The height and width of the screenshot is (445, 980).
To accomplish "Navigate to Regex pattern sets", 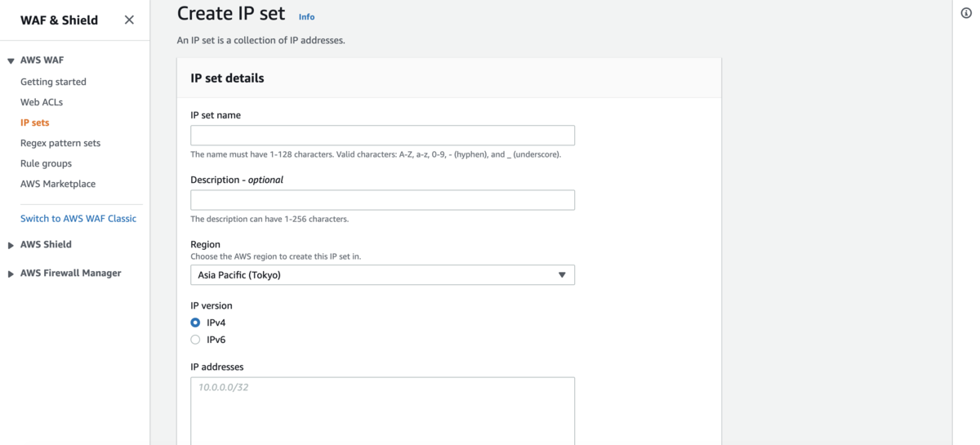I will [x=60, y=143].
